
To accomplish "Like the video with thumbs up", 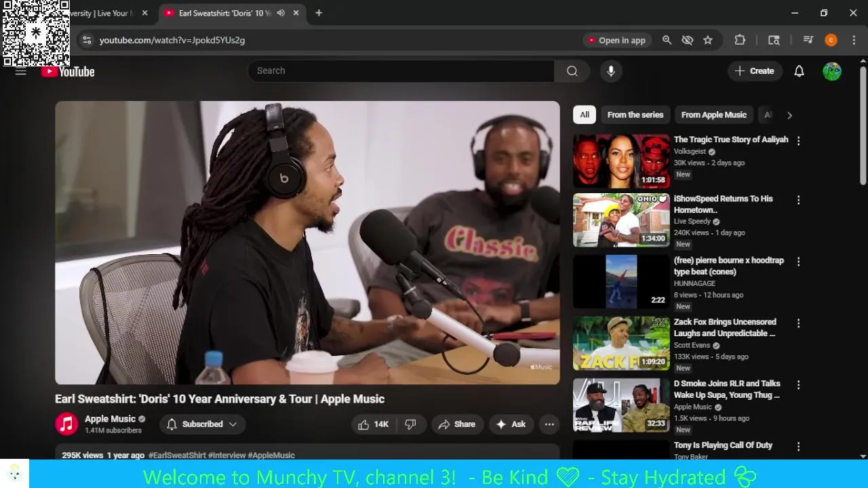I will pos(372,424).
